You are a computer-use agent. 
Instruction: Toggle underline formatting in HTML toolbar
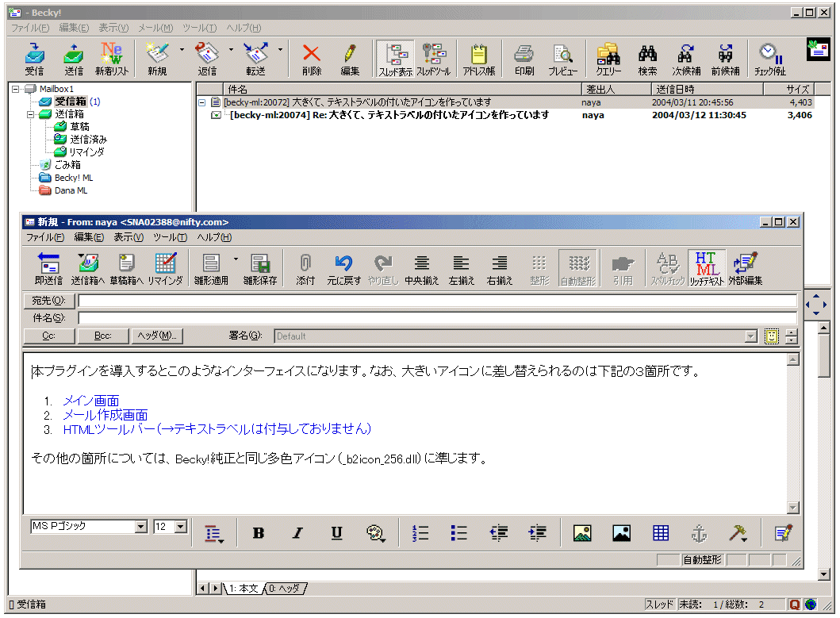pos(336,533)
